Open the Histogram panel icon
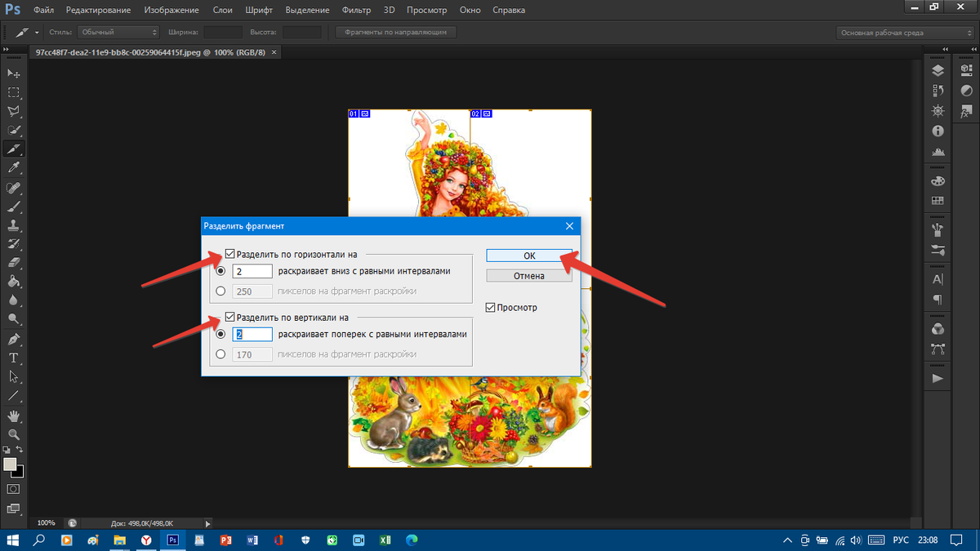Viewport: 980px width, 551px height. click(938, 151)
